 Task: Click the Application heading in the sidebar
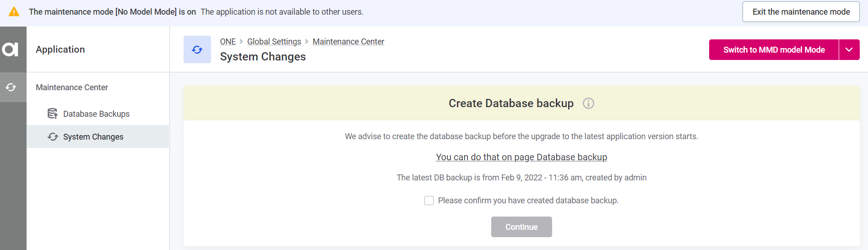(x=60, y=49)
